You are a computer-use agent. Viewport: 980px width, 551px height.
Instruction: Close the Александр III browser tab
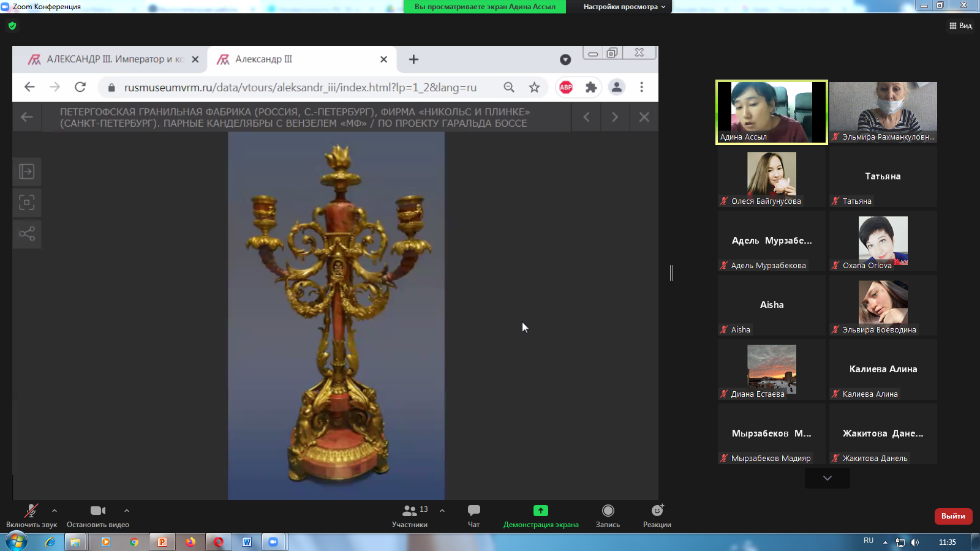(x=383, y=59)
